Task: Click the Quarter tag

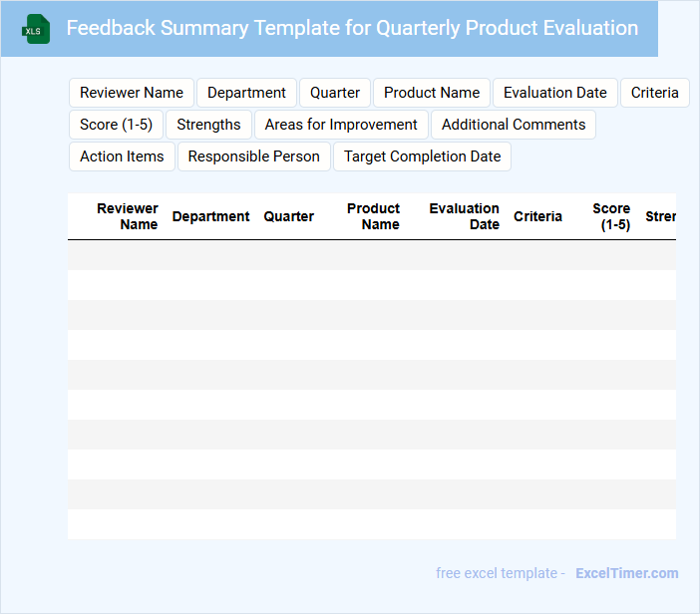Action: [335, 93]
